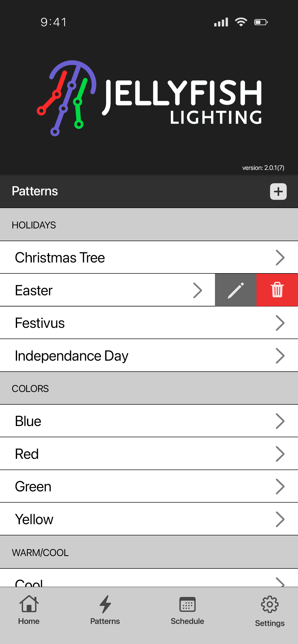
Task: Expand the Festivus chevron arrow
Action: (x=280, y=323)
